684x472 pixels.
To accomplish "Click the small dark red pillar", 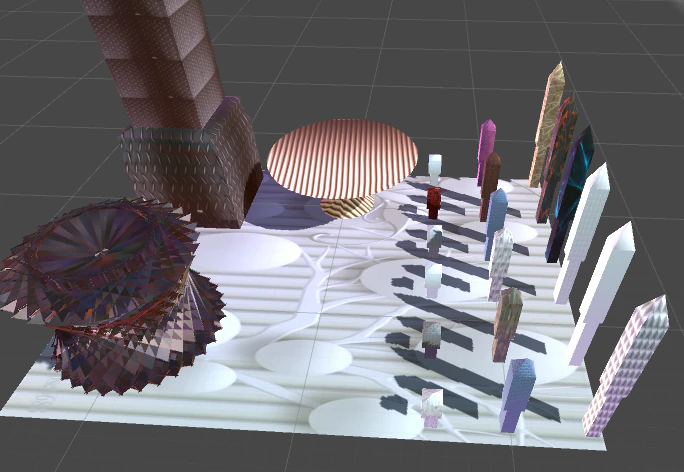I will pyautogui.click(x=434, y=203).
